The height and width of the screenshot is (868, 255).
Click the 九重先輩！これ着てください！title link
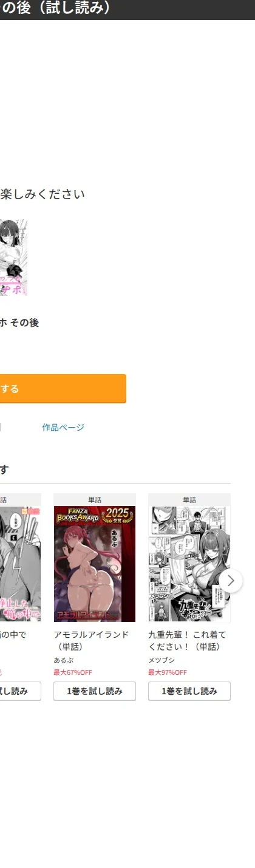tap(188, 640)
